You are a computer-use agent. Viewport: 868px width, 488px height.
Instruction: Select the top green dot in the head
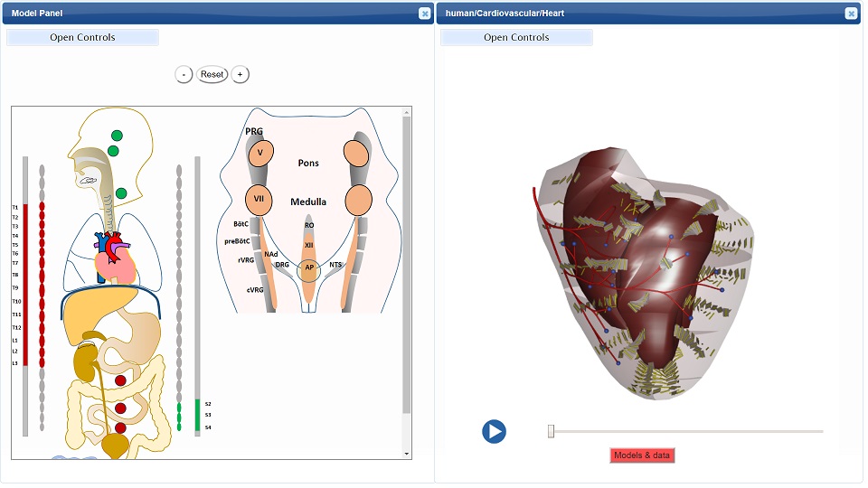pos(117,136)
